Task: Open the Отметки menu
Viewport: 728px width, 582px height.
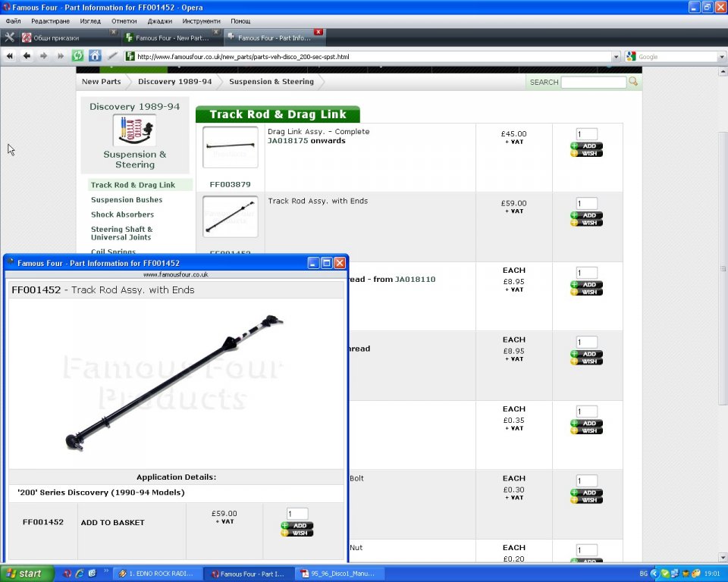Action: coord(124,21)
